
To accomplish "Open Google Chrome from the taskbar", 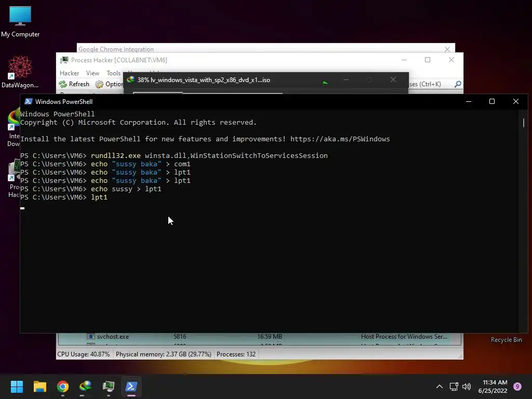I will coord(63,387).
